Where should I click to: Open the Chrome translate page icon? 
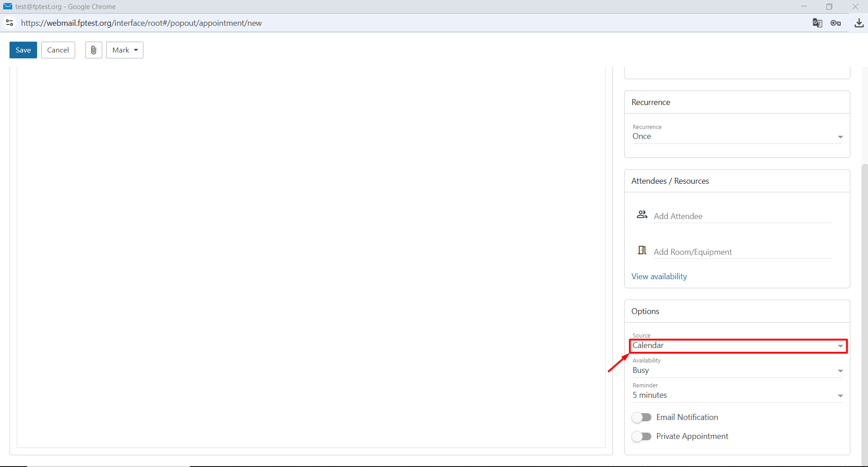click(x=817, y=23)
